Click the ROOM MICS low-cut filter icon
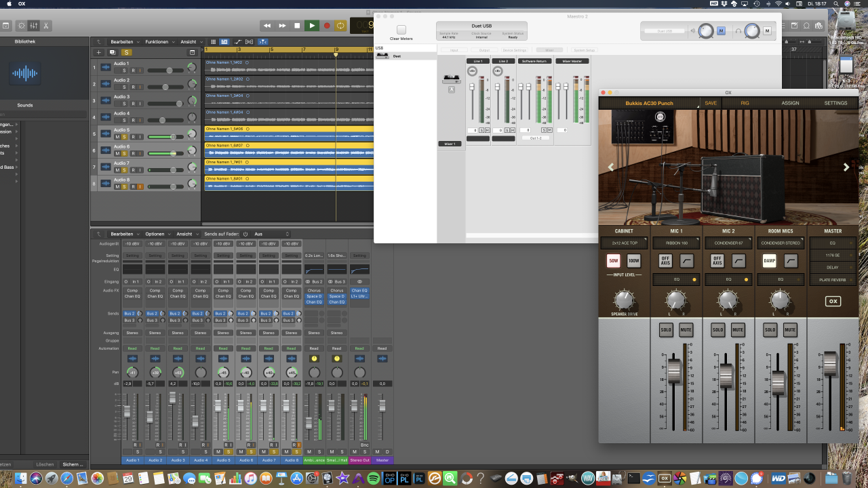This screenshot has width=868, height=488. (791, 261)
